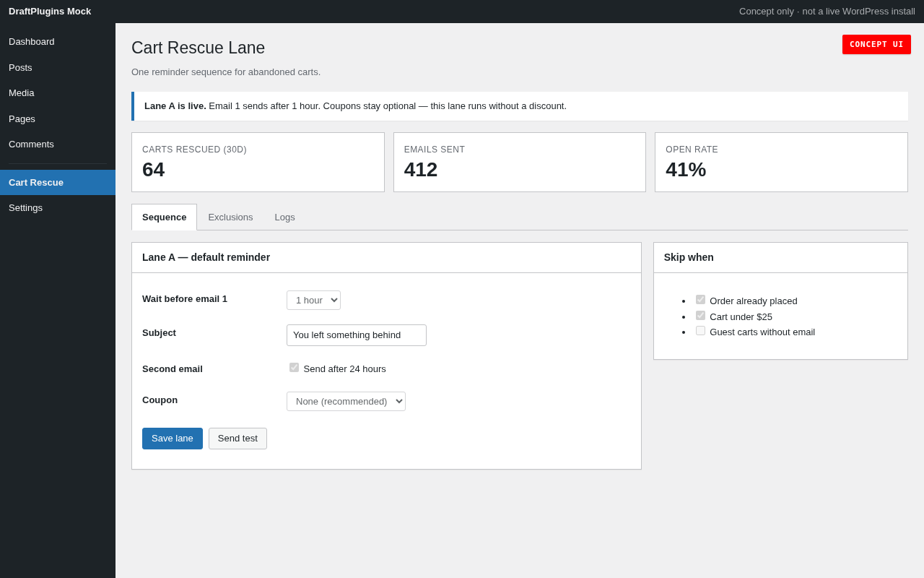Screen dimensions: 924x578
Task: Open the Wait before email 1 dropdown
Action: tap(313, 301)
